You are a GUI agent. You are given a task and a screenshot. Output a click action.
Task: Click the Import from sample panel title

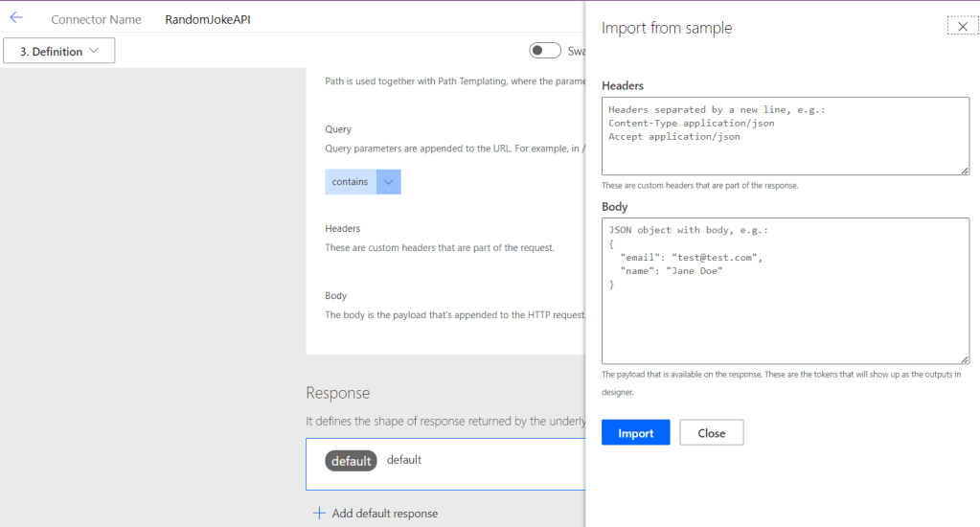click(x=667, y=28)
